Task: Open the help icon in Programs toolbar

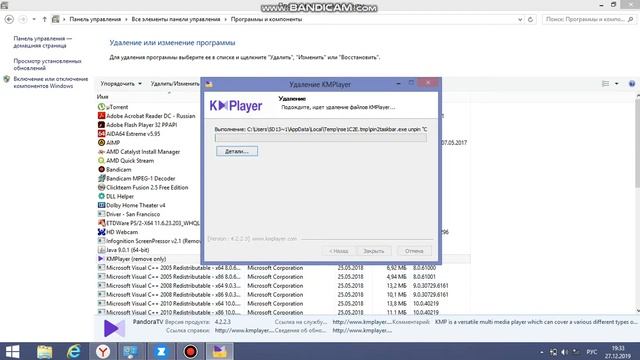Action: (632, 84)
